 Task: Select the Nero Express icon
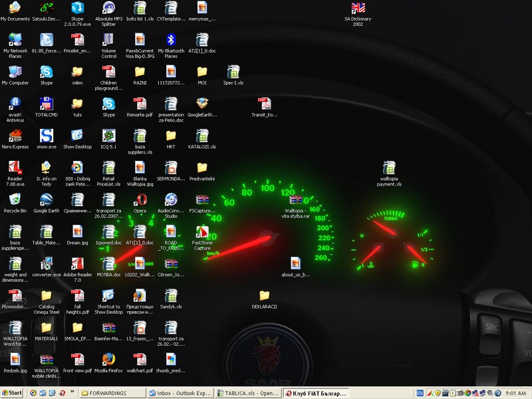pos(15,136)
